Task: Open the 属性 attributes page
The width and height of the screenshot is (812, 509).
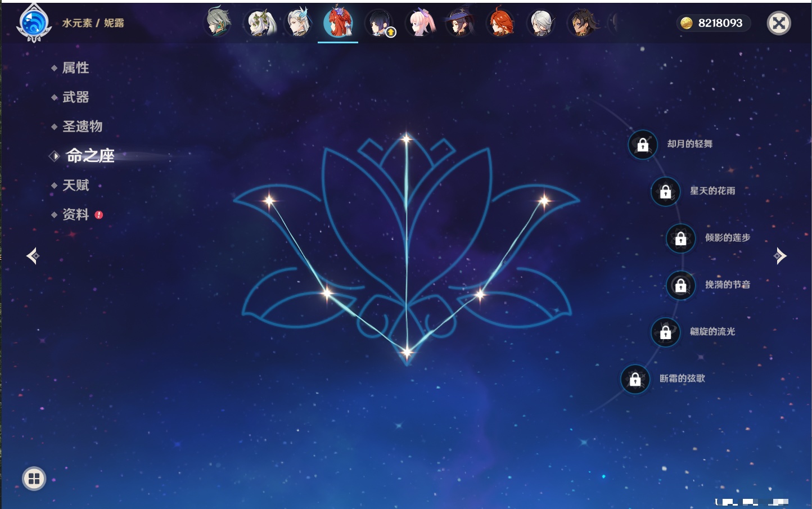Action: click(75, 68)
